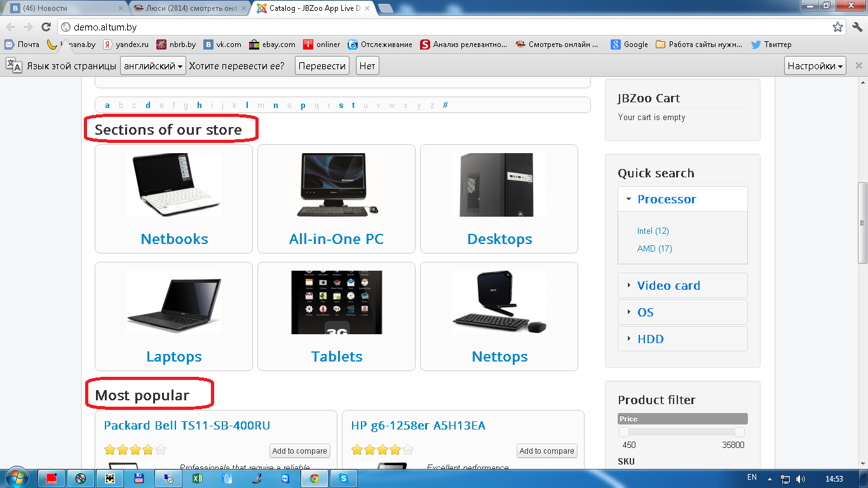Open the vk.com bookmark
This screenshot has width=868, height=488.
[222, 44]
